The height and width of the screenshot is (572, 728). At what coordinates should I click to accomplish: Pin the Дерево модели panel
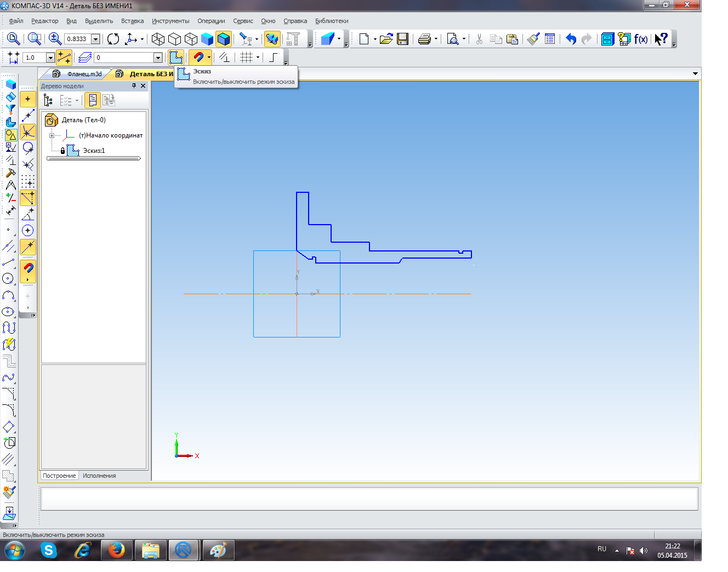pyautogui.click(x=134, y=86)
